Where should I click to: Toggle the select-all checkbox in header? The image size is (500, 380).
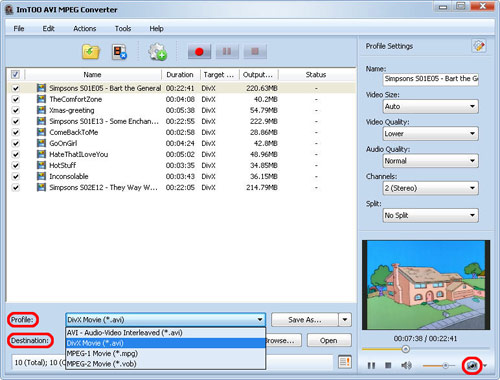coord(15,74)
